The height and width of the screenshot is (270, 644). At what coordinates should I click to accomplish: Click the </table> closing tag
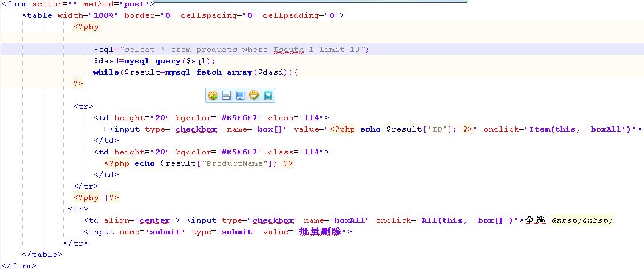(x=42, y=255)
